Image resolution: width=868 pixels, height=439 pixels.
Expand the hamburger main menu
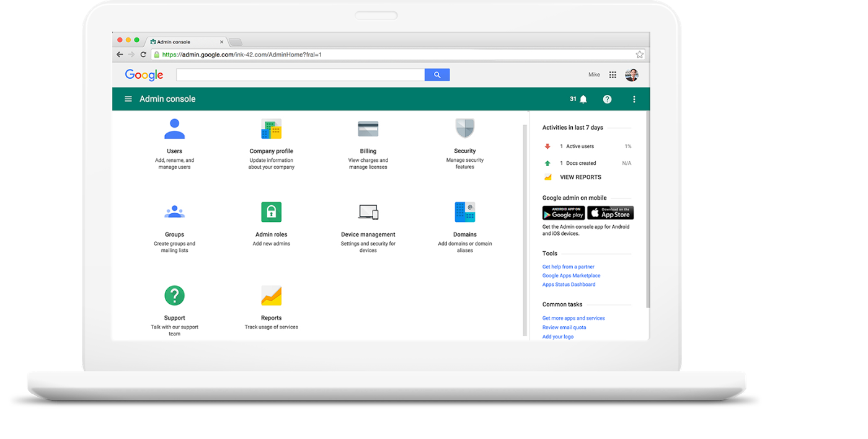pyautogui.click(x=128, y=99)
